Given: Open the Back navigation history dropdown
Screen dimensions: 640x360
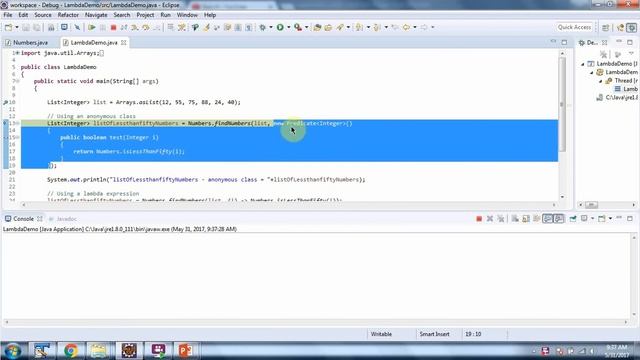Looking at the screenshot, I should (x=415, y=27).
